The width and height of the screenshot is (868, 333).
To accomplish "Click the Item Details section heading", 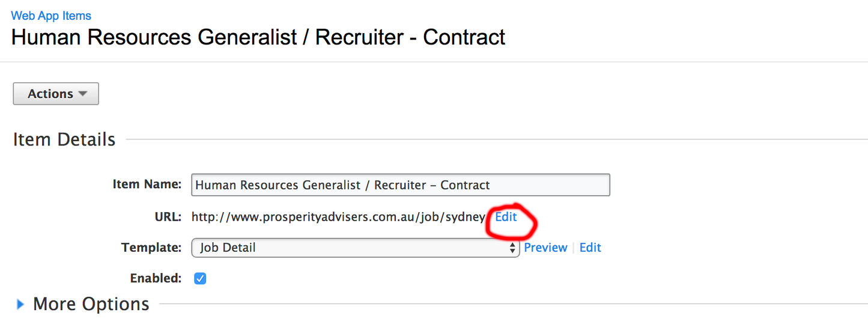I will 64,139.
